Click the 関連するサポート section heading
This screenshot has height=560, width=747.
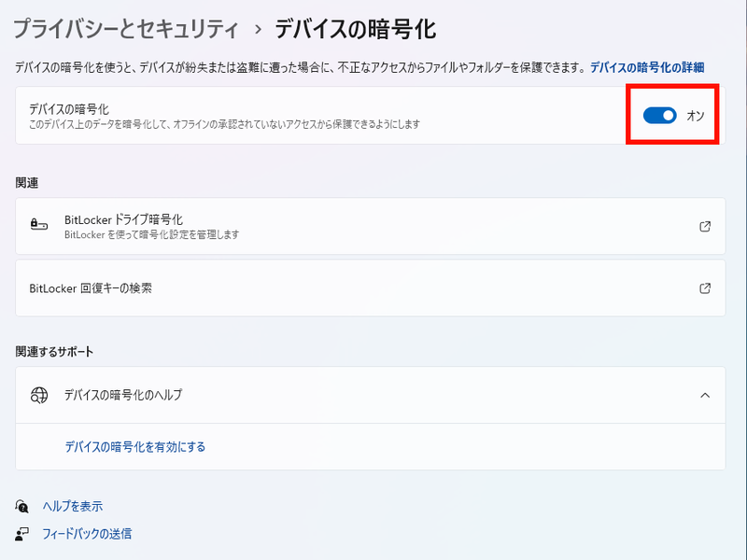point(54,352)
